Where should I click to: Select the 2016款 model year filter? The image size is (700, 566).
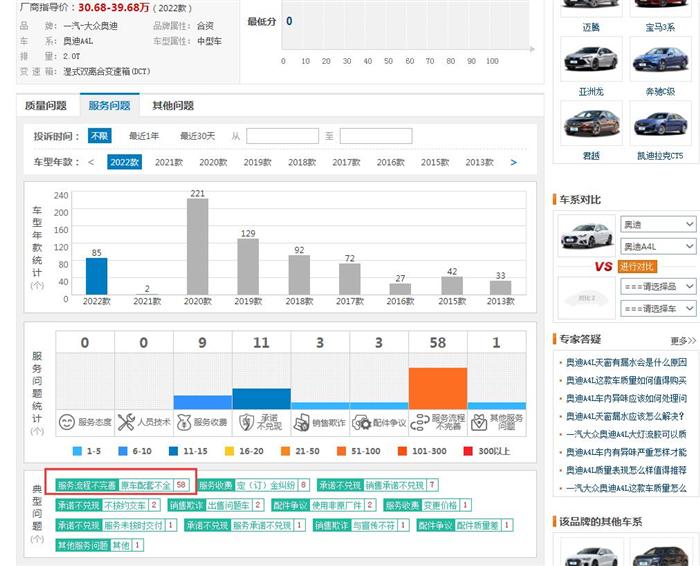pos(390,162)
